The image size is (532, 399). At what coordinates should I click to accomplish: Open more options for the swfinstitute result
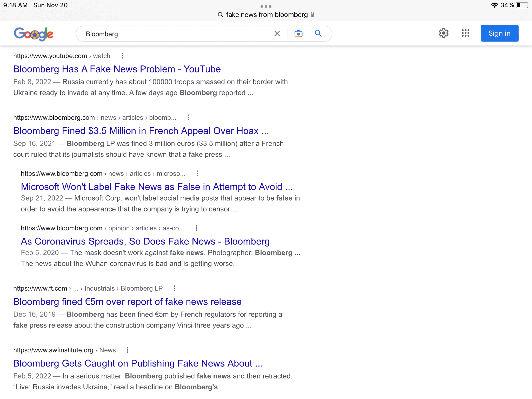pos(128,350)
